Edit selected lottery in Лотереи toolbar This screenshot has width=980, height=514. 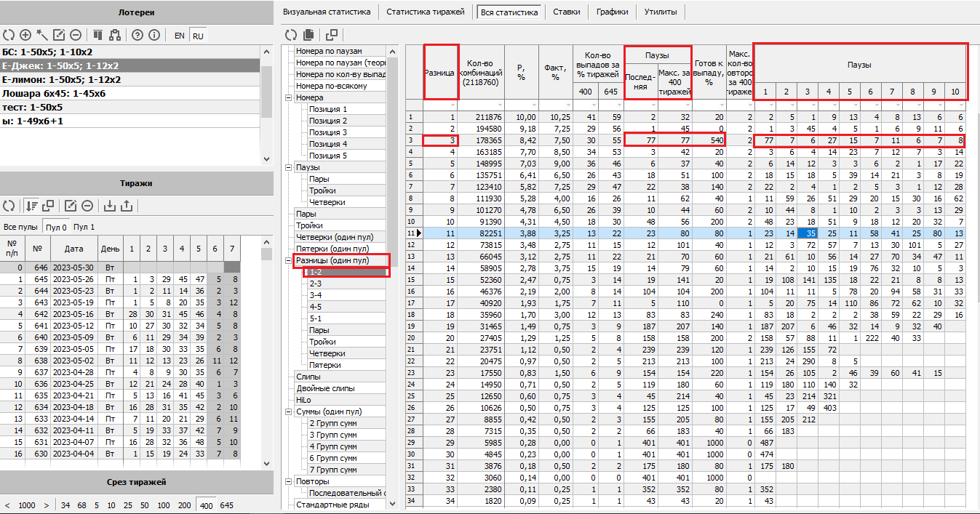click(x=59, y=35)
